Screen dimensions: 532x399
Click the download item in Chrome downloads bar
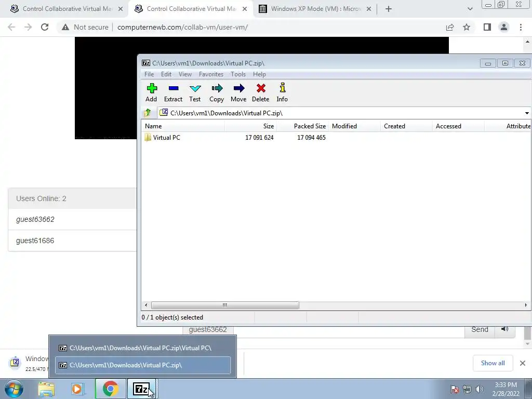point(29,363)
